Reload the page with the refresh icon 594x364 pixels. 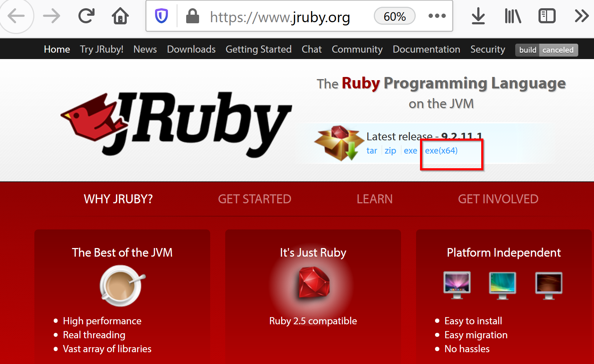pos(86,16)
